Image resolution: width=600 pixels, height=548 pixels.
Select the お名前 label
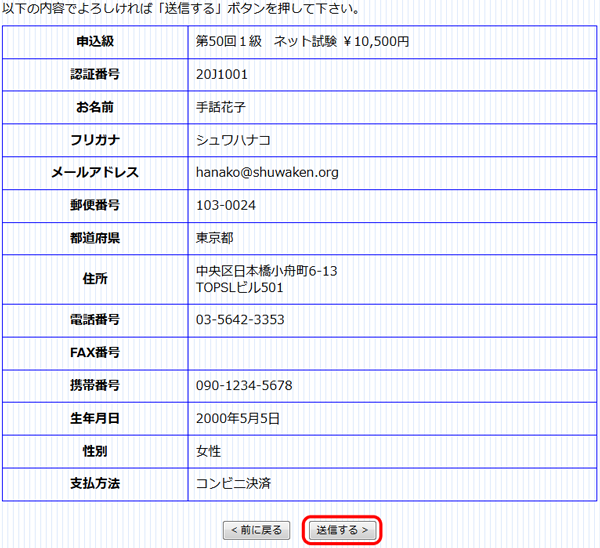click(x=95, y=107)
